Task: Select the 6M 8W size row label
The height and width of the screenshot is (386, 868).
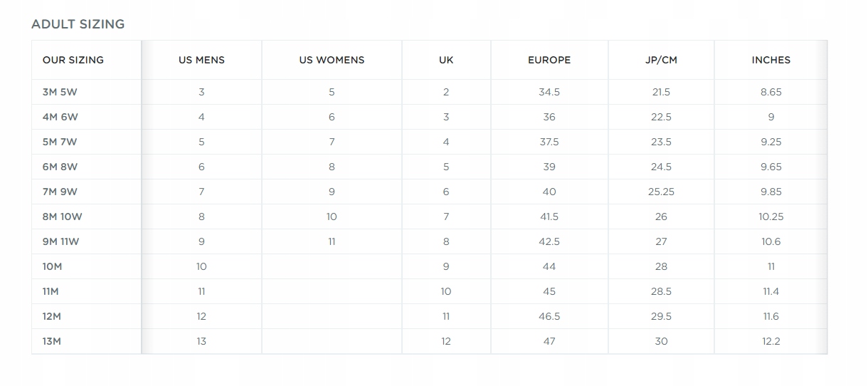Action: (x=60, y=167)
